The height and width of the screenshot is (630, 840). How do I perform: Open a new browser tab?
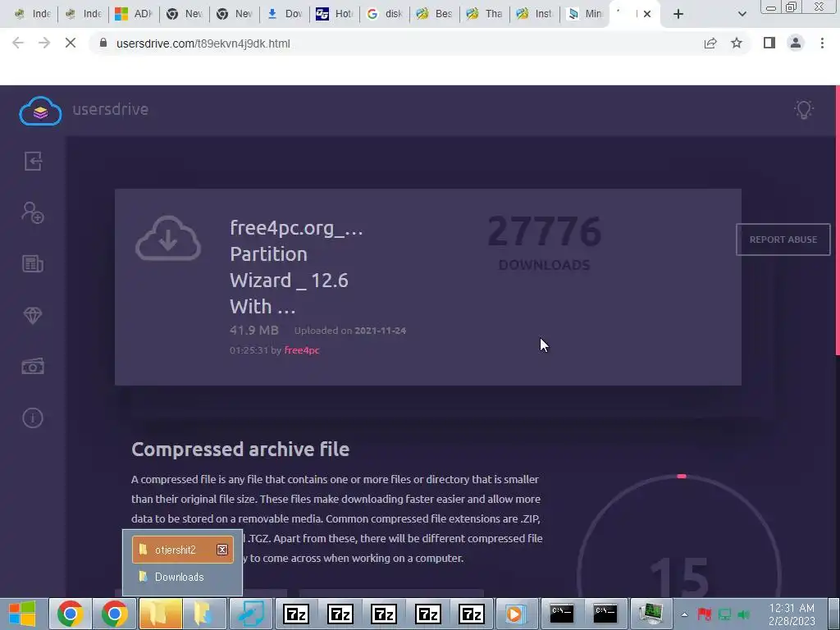tap(678, 14)
